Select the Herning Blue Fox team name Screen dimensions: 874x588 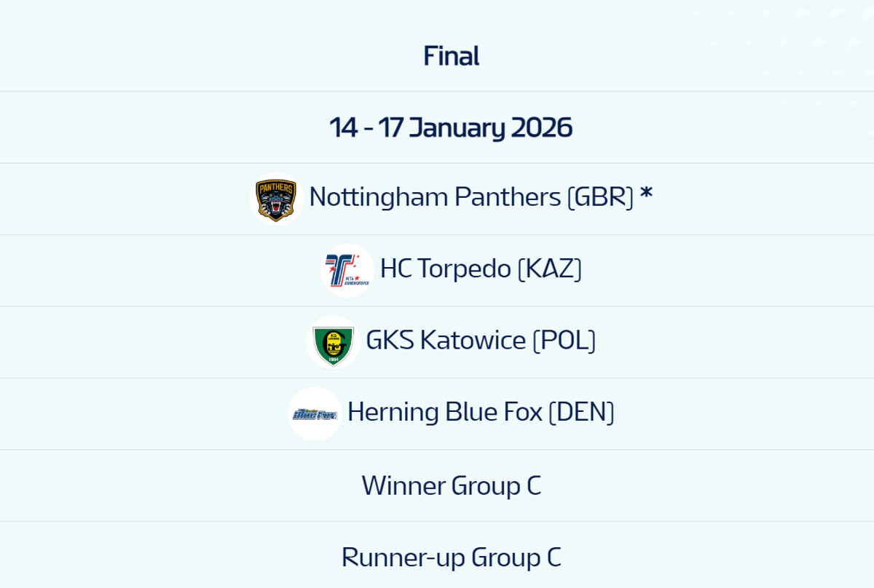click(x=444, y=412)
